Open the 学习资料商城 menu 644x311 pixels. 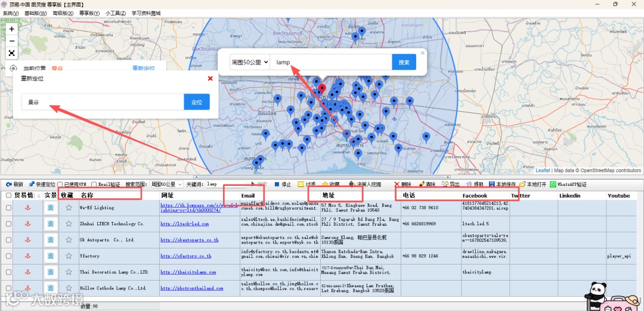tap(146, 13)
